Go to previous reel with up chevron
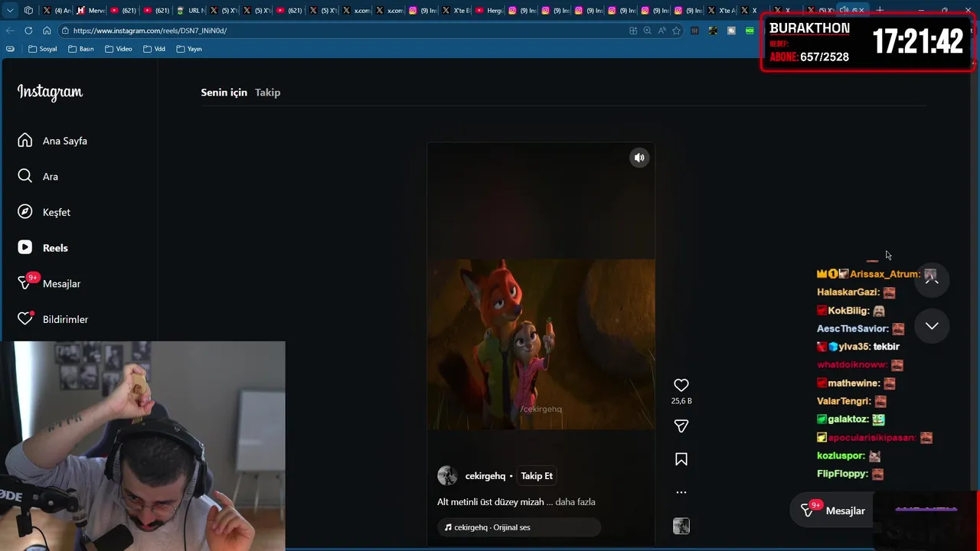 932,279
